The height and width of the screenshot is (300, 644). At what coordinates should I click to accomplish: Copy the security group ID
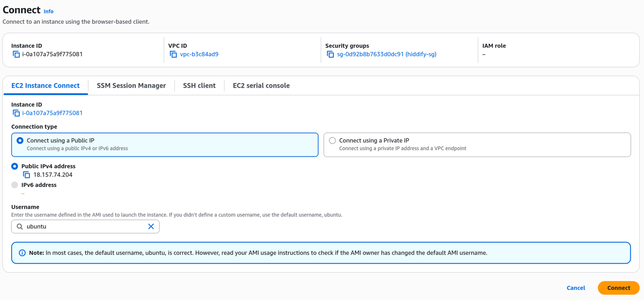(330, 54)
